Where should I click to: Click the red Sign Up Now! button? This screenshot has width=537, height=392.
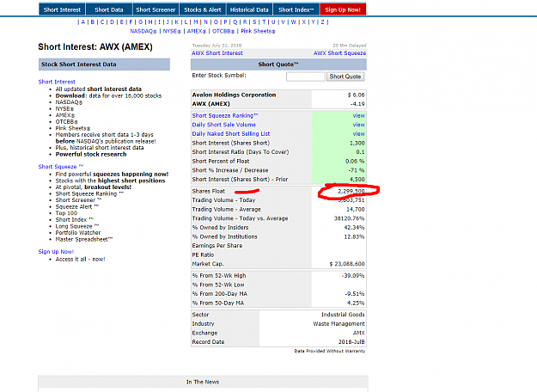(343, 9)
